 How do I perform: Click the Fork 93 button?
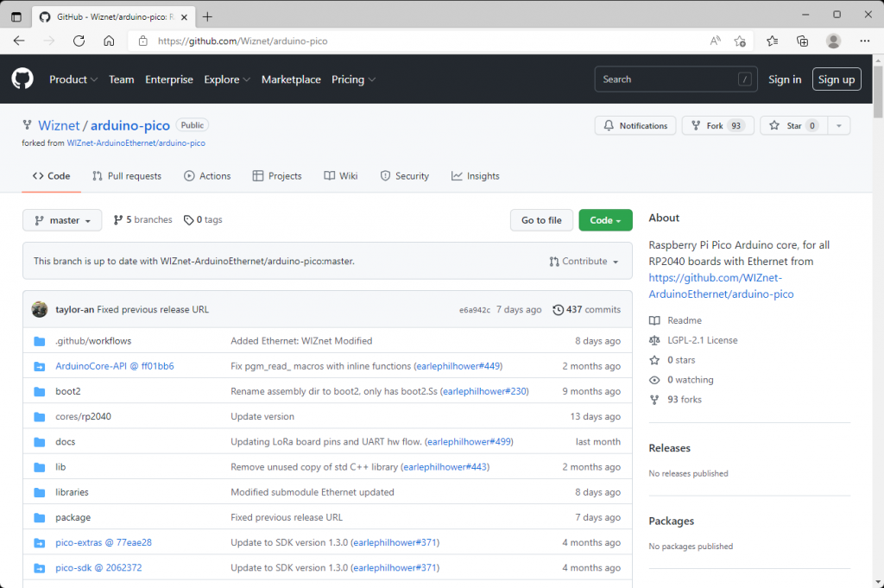click(718, 126)
